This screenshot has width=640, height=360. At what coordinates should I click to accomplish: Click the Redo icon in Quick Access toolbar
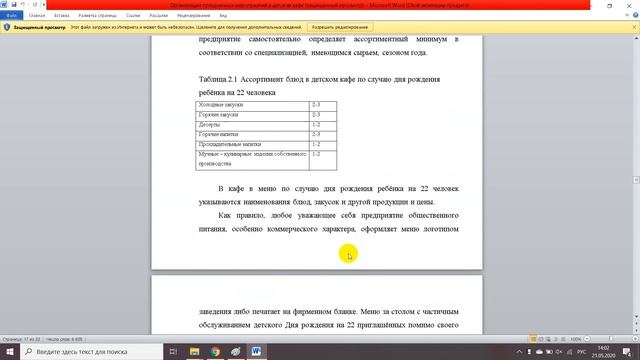click(35, 4)
